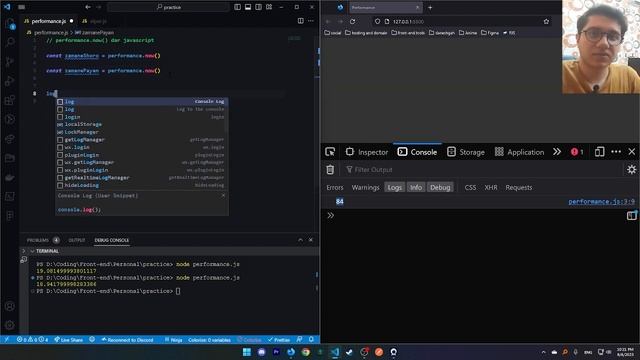Image resolution: width=640 pixels, height=360 pixels.
Task: Pick an element with the DevTools picker icon
Action: 330,152
